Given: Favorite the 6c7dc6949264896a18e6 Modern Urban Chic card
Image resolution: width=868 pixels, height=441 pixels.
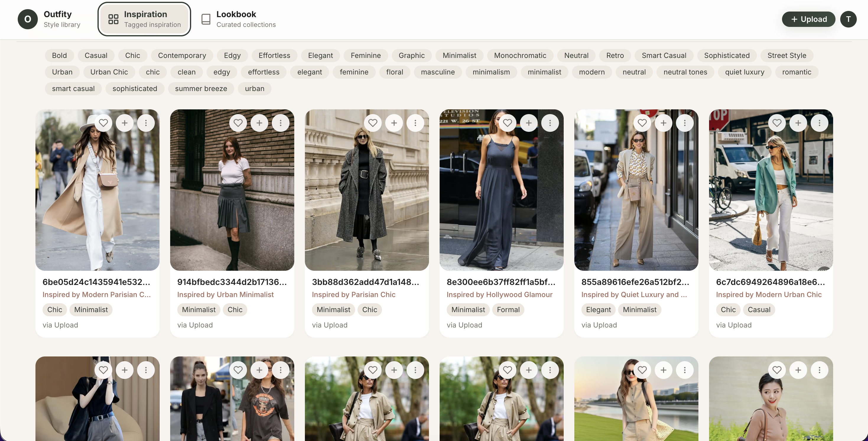Looking at the screenshot, I should tap(777, 123).
